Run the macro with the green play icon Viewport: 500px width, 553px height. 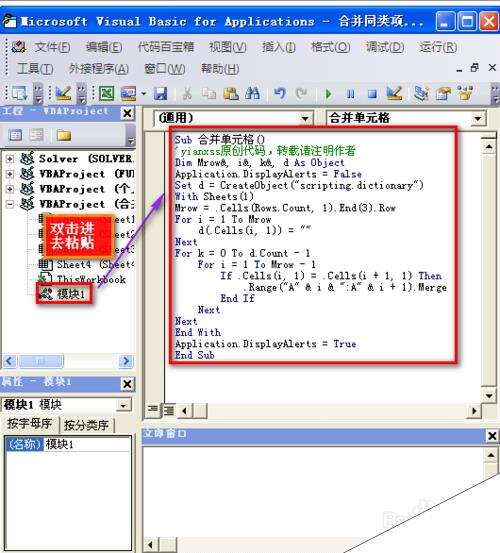pos(329,94)
